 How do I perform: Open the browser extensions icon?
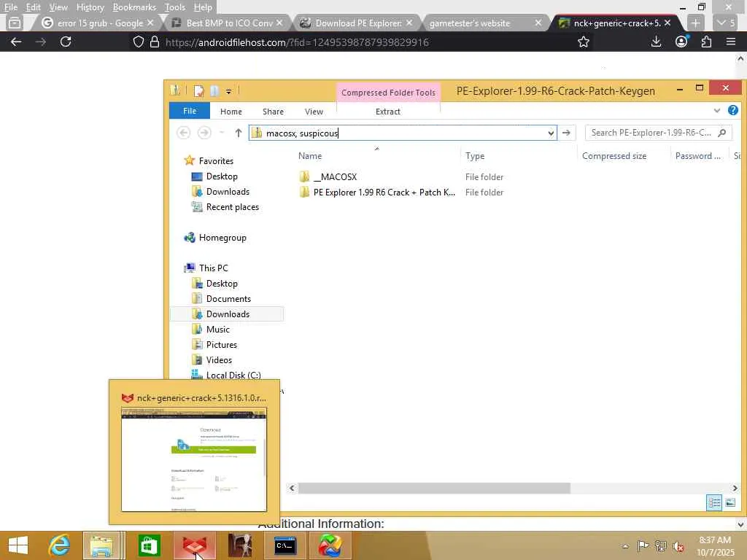tap(706, 42)
